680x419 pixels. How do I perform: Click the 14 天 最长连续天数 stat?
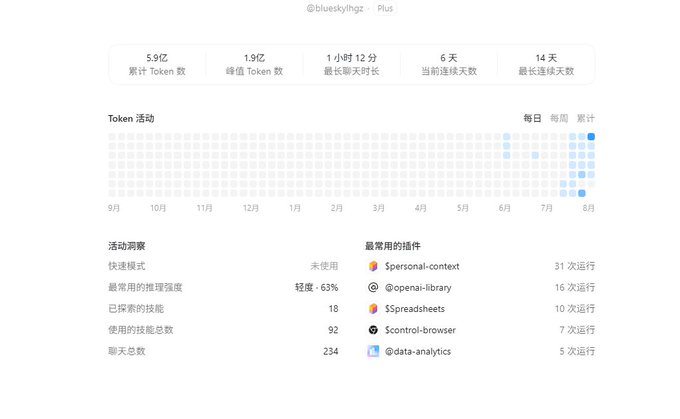coord(546,64)
